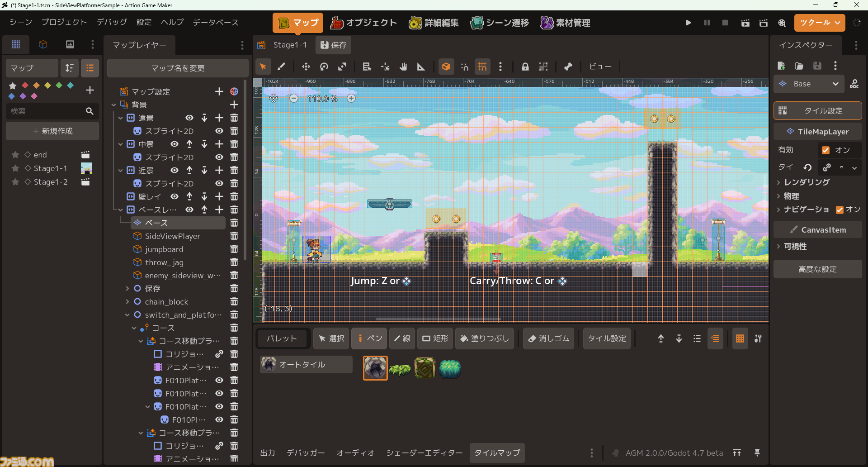Choose the 消しゴム eraser tool
Image resolution: width=868 pixels, height=467 pixels.
(548, 338)
